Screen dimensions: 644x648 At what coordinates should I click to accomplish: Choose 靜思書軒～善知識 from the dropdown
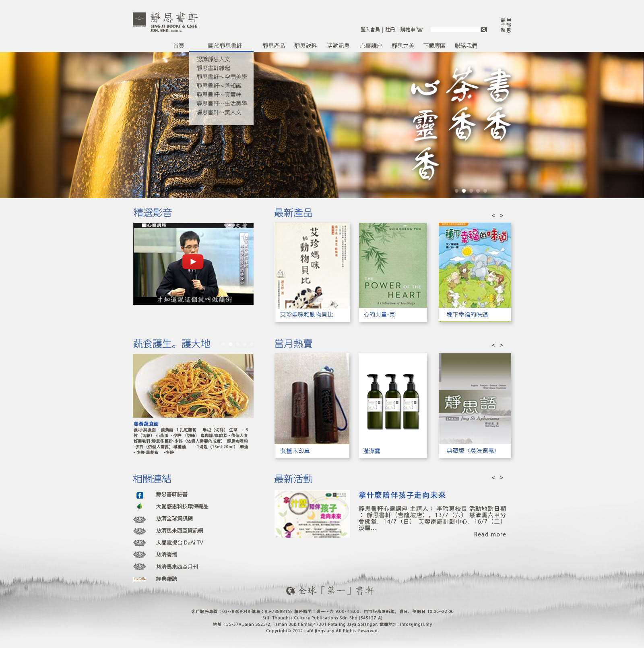219,86
